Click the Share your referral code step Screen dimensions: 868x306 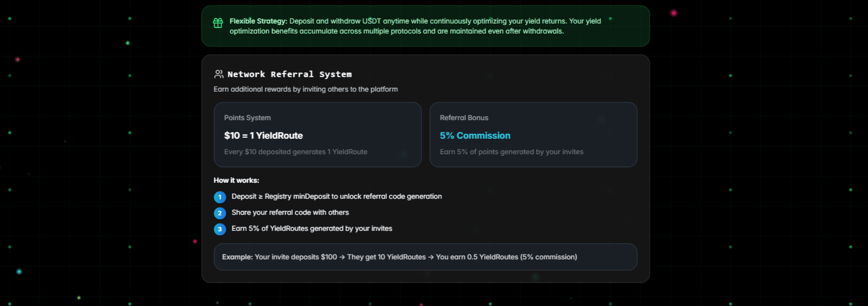coord(290,212)
